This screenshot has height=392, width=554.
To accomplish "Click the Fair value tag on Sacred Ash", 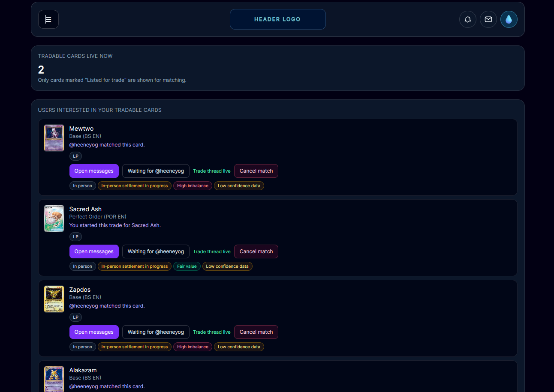I will tap(187, 266).
